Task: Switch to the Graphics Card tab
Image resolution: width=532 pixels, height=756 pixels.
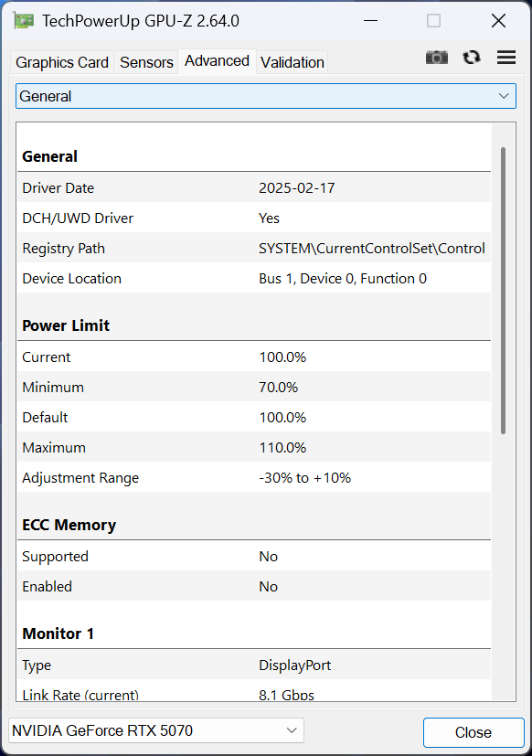Action: coord(61,62)
